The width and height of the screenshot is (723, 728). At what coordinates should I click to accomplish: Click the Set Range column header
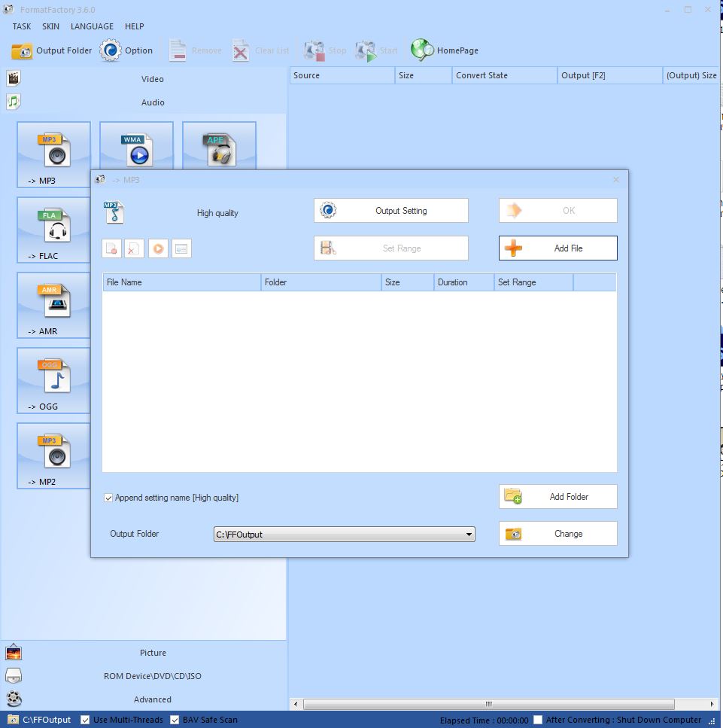tap(533, 282)
